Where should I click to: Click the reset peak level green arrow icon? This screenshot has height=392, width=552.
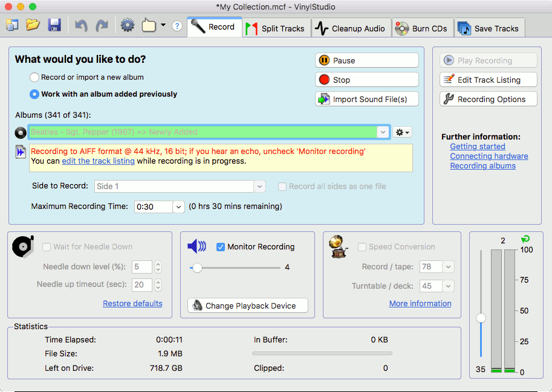click(x=525, y=239)
